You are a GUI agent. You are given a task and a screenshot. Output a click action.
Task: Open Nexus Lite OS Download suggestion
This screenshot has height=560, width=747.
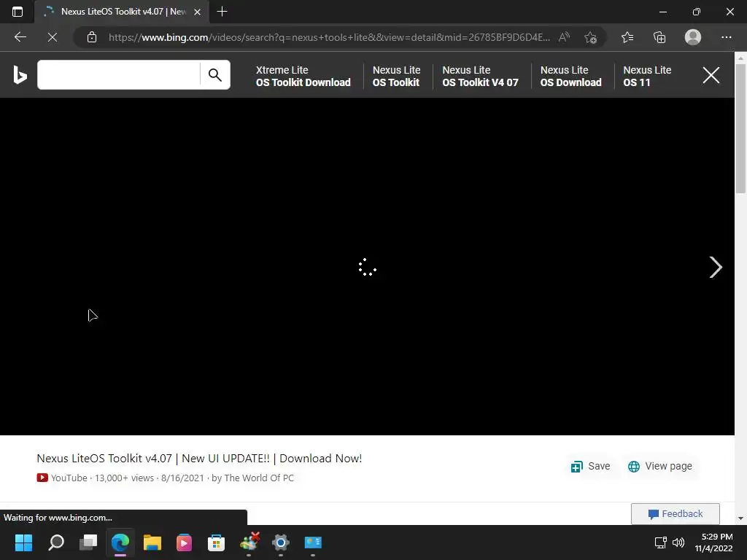[x=570, y=76]
